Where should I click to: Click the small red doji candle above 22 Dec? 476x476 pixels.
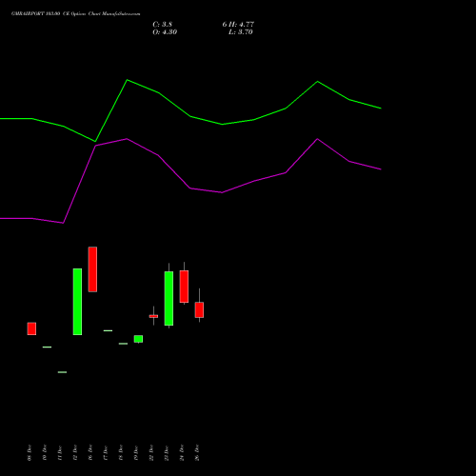(153, 316)
